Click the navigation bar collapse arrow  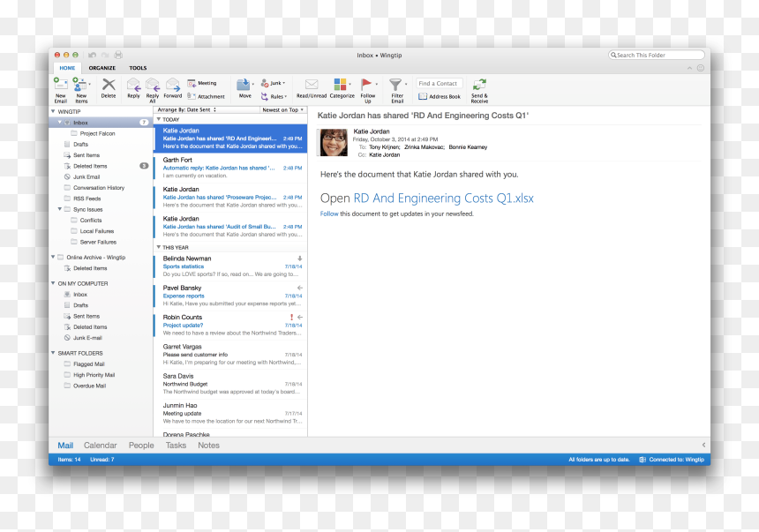click(703, 445)
